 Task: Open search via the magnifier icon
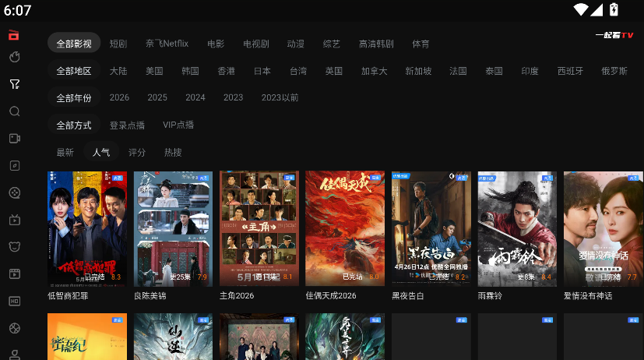[x=14, y=111]
